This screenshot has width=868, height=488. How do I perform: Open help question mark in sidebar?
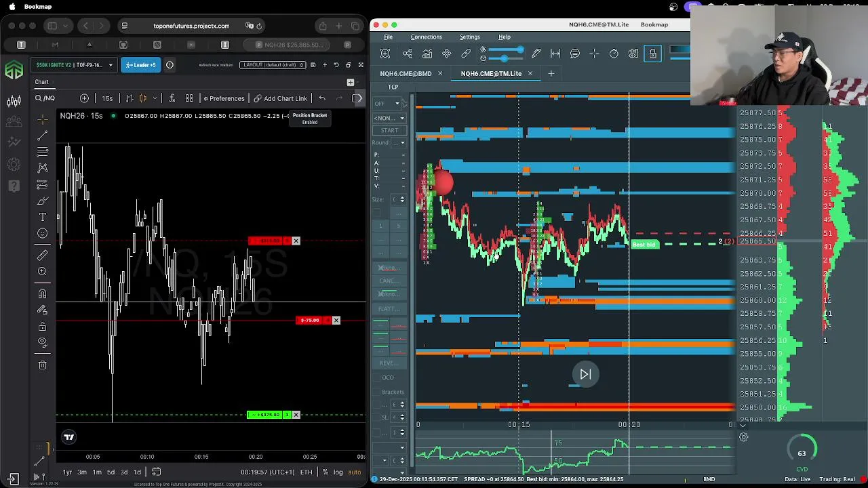click(x=14, y=185)
